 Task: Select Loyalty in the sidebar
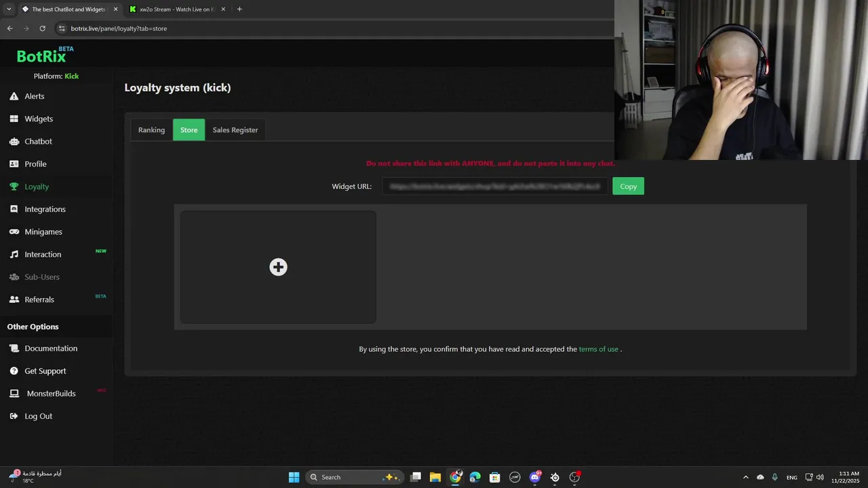(37, 186)
